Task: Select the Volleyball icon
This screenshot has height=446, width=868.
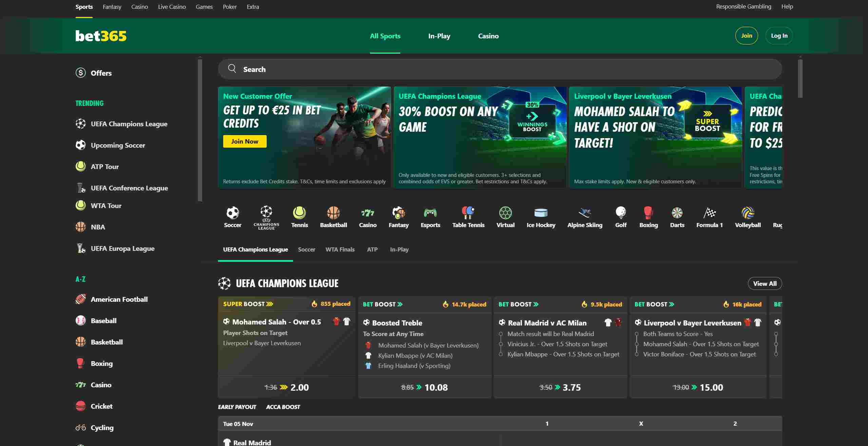Action: 748,217
